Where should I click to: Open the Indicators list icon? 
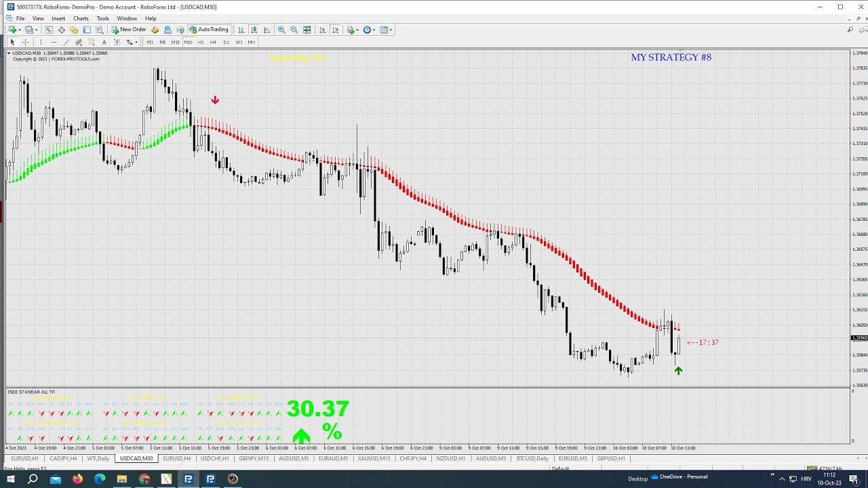click(351, 30)
